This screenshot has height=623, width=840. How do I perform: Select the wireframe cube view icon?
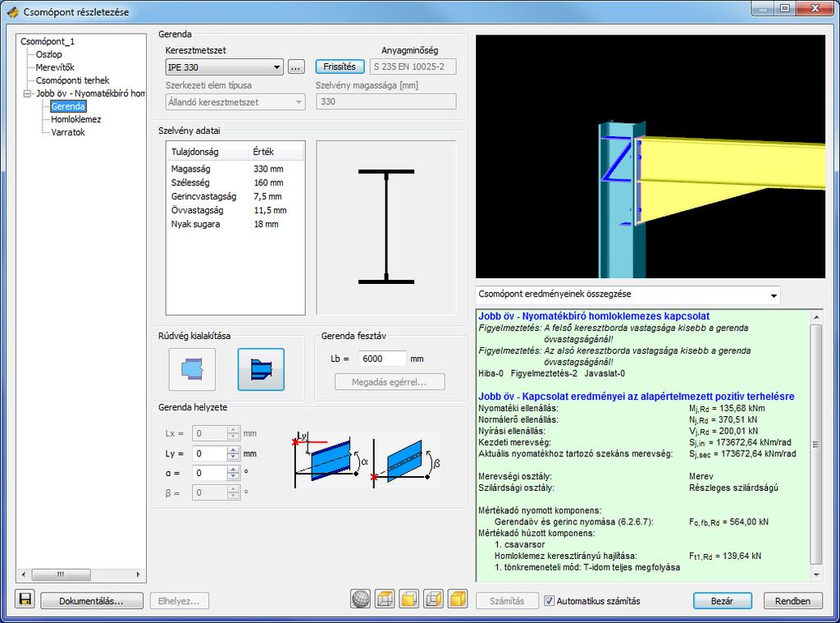click(x=385, y=599)
